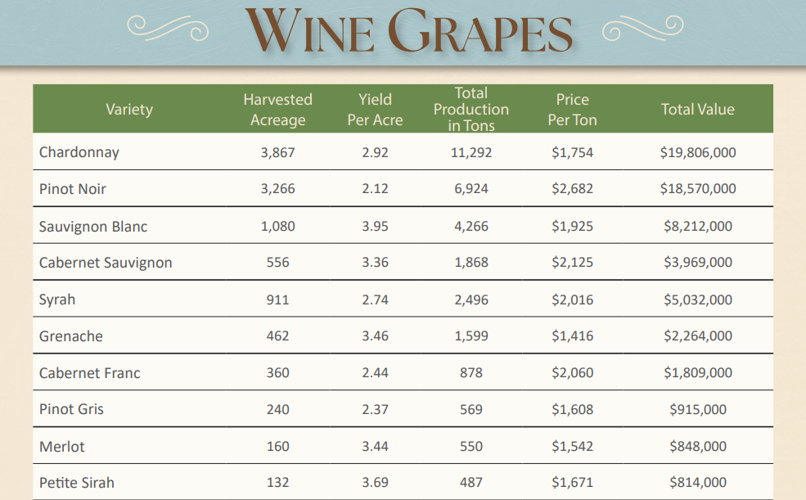Image resolution: width=806 pixels, height=500 pixels.
Task: Click the Yield Per Acre header
Action: tap(375, 109)
